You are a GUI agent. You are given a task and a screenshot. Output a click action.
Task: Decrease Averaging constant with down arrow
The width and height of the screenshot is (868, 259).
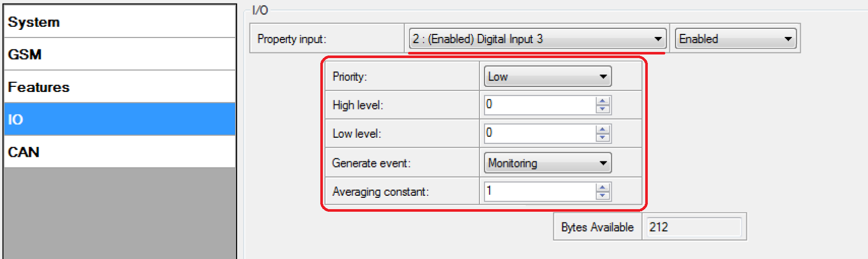603,195
